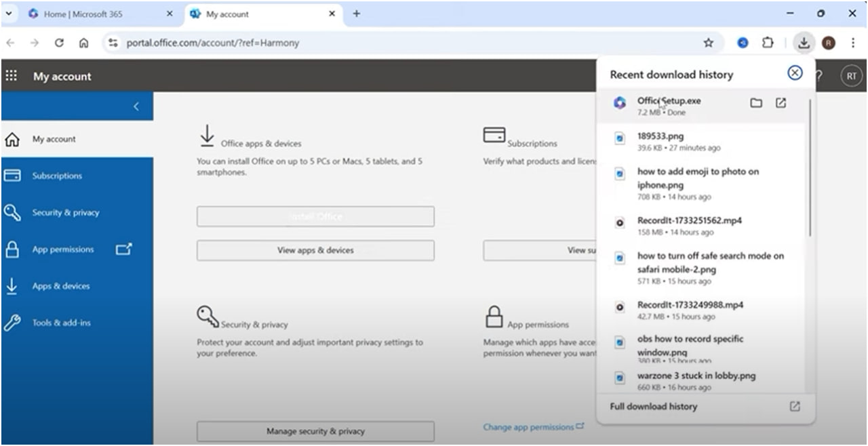Click the 189533.png file type icon
This screenshot has height=446, width=868.
(619, 138)
